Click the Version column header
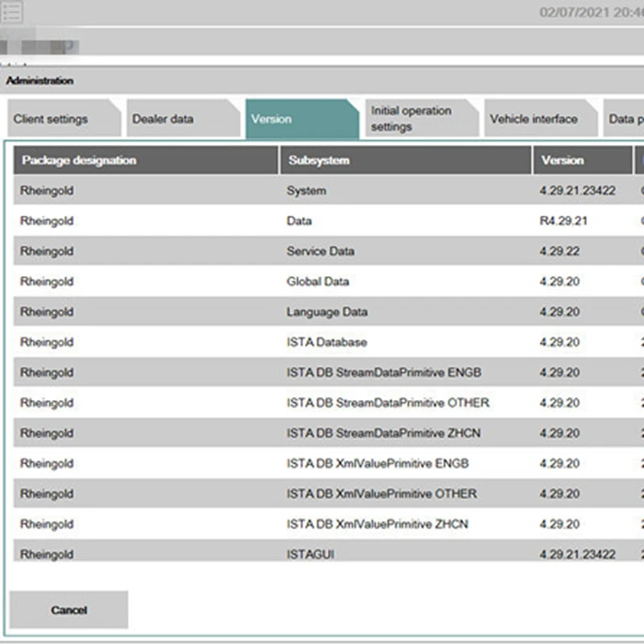 click(x=582, y=160)
